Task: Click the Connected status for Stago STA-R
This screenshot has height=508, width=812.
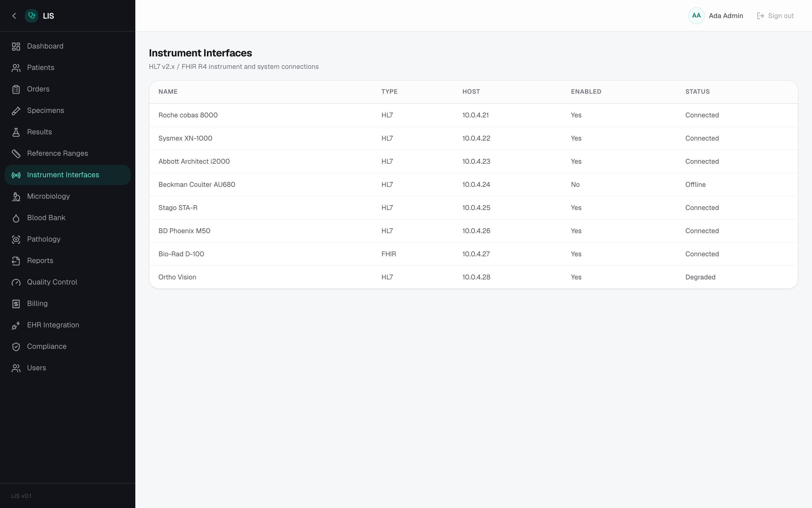Action: (x=702, y=208)
